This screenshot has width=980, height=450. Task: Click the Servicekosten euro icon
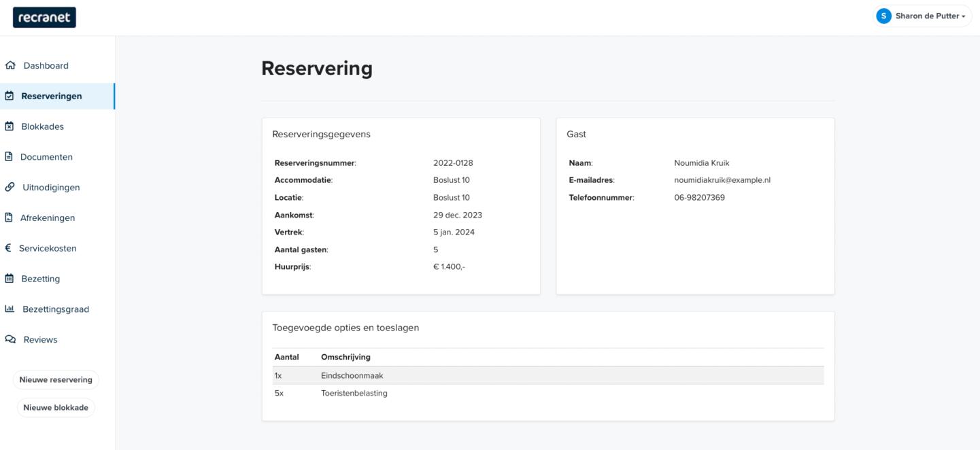tap(8, 248)
